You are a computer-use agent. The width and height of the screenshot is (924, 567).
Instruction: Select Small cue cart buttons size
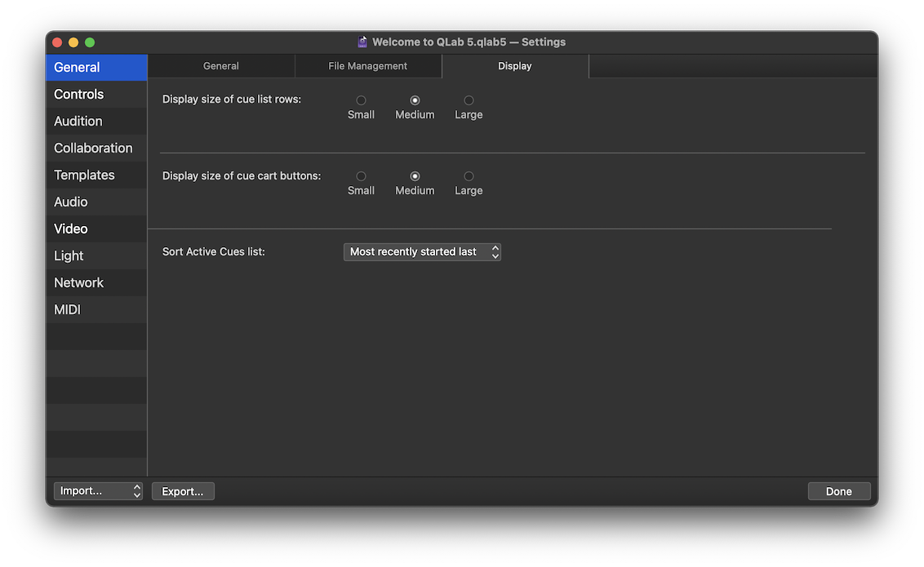[x=361, y=176]
